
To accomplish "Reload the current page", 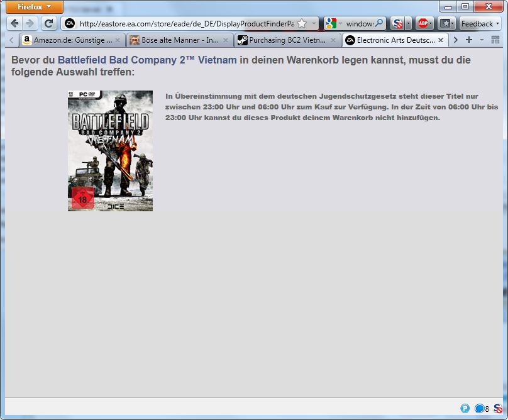I will pyautogui.click(x=49, y=23).
